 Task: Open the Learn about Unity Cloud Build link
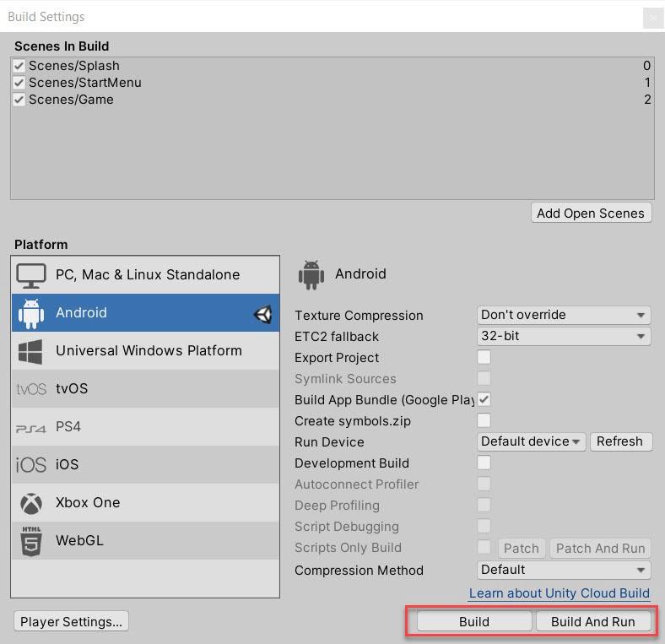click(x=559, y=593)
